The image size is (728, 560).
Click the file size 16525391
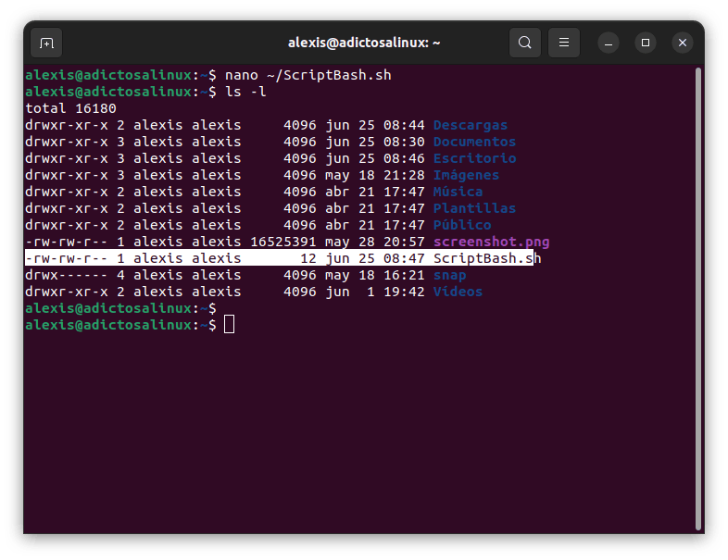(283, 242)
